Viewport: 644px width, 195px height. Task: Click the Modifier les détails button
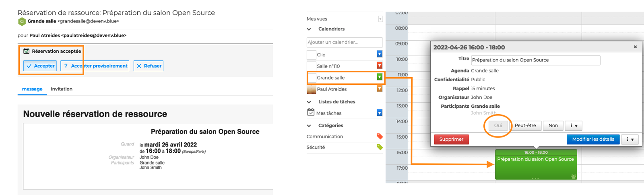(593, 139)
